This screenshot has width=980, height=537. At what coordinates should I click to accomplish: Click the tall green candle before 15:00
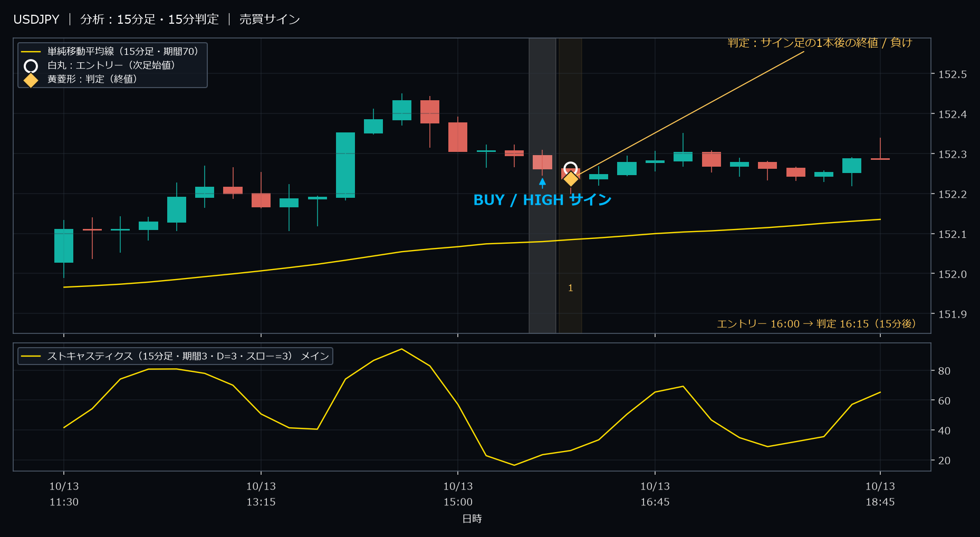pos(345,165)
